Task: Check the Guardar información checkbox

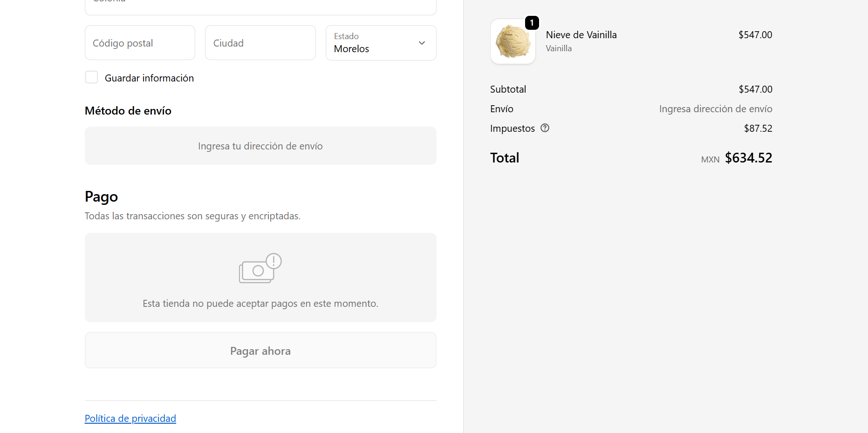Action: 91,77
